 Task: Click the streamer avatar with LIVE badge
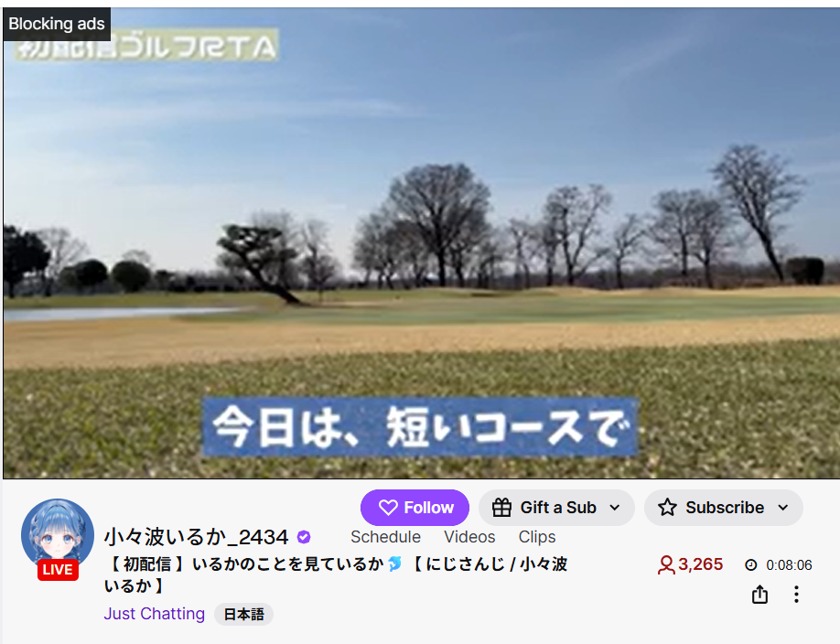(x=58, y=539)
